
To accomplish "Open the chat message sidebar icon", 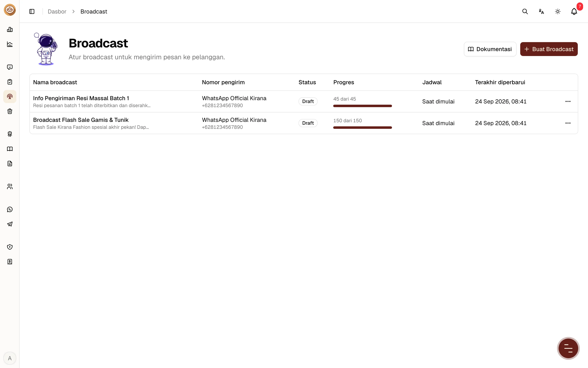I will click(10, 67).
